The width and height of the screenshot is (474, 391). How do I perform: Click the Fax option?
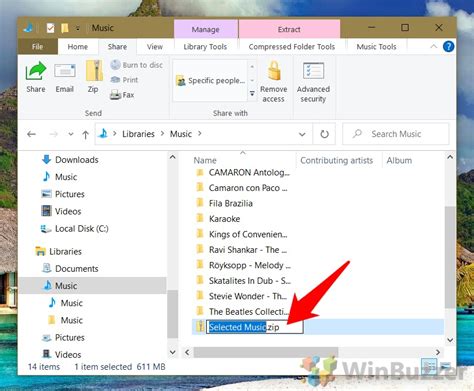pos(122,95)
